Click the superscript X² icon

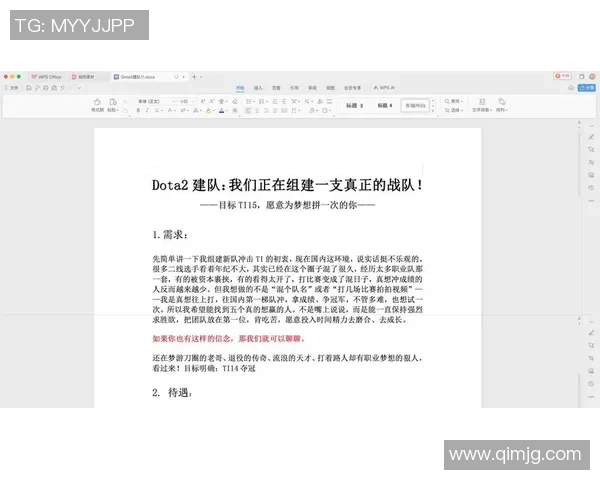183,110
